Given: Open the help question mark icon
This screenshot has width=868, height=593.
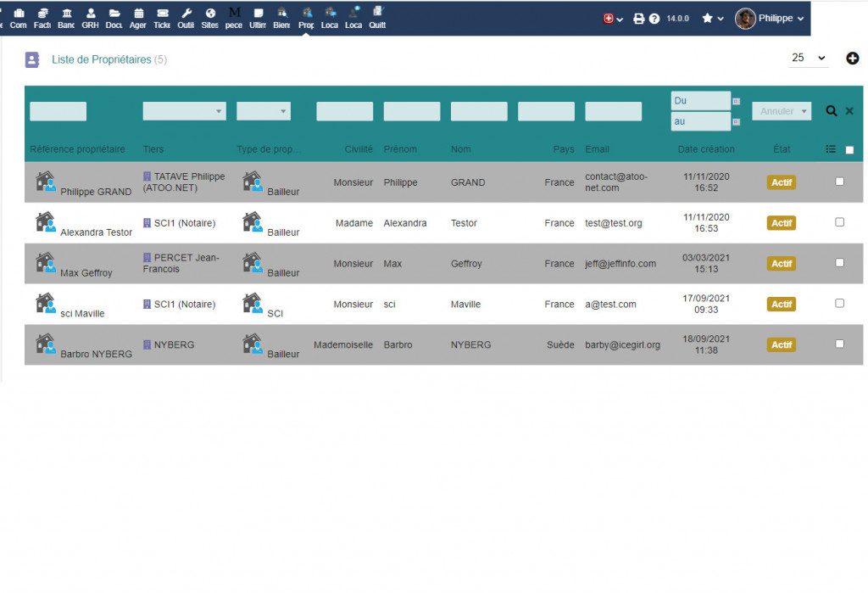Looking at the screenshot, I should click(654, 19).
